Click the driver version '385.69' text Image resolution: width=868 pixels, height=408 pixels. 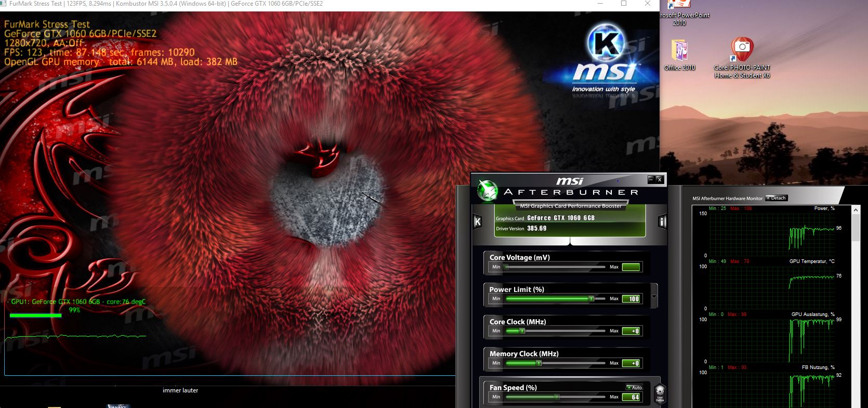(x=537, y=228)
